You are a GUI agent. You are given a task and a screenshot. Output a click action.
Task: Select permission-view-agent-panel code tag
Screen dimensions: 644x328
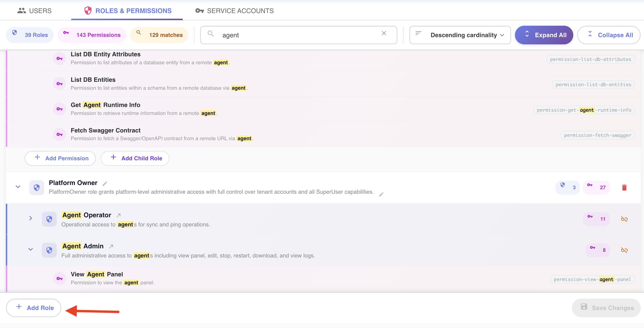[x=592, y=279]
